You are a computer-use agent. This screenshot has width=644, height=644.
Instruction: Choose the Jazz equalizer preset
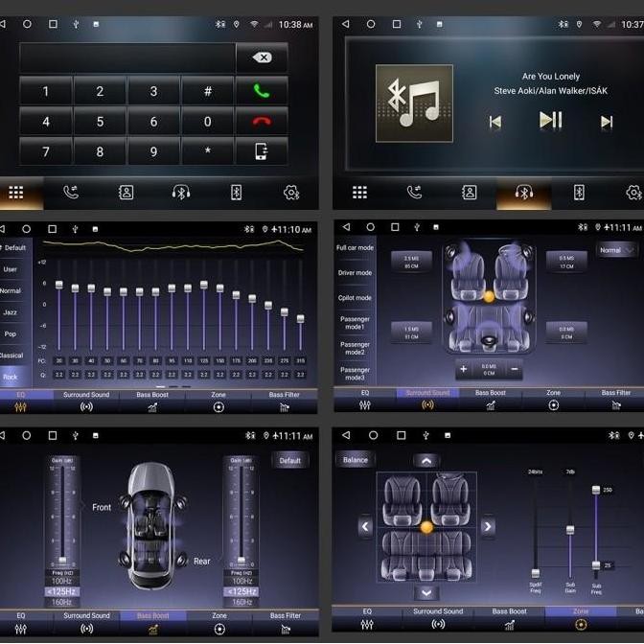tap(11, 312)
